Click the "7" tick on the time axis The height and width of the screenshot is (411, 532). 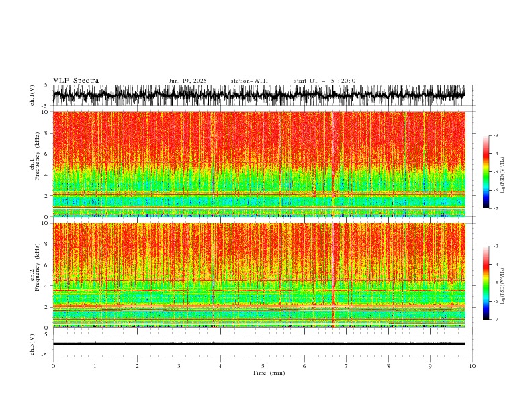point(347,366)
